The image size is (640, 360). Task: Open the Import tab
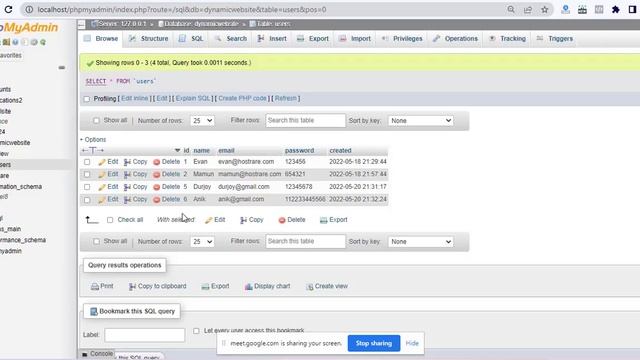click(x=355, y=38)
